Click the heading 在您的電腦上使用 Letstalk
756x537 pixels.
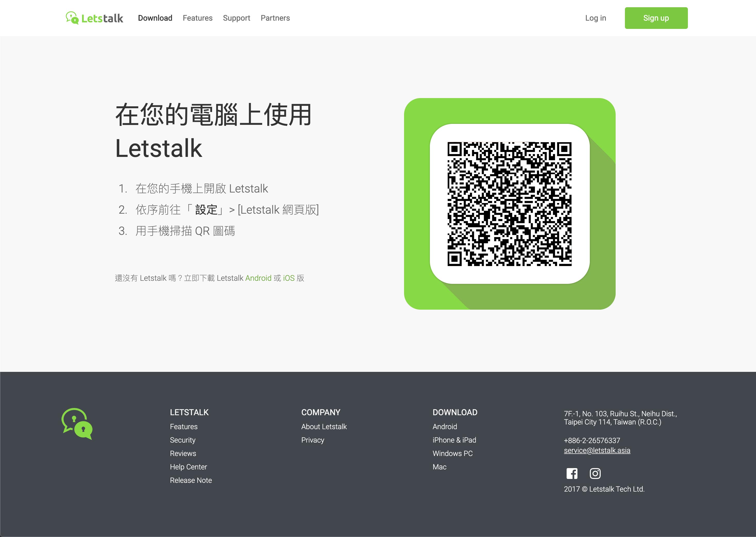click(213, 131)
